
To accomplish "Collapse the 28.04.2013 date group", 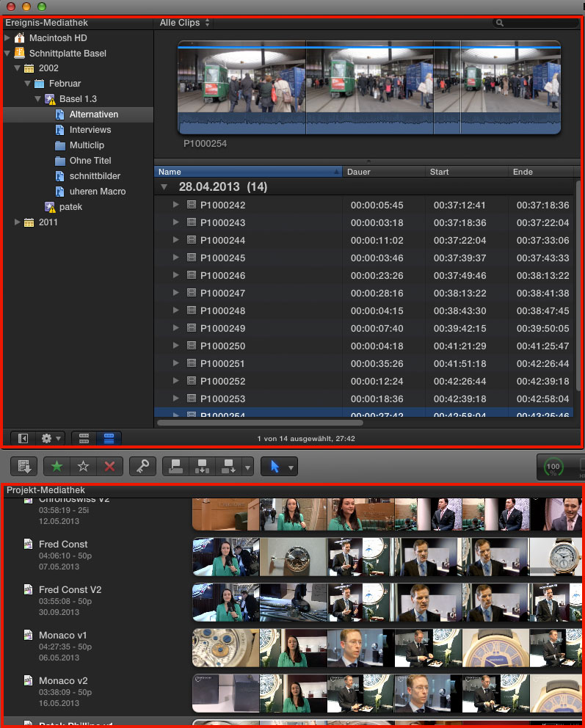I will pos(164,187).
